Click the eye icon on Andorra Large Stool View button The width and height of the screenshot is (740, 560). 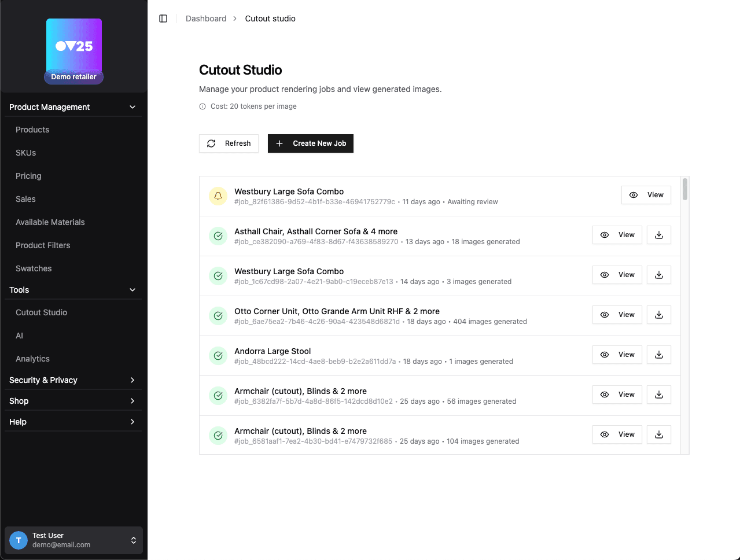pos(604,355)
